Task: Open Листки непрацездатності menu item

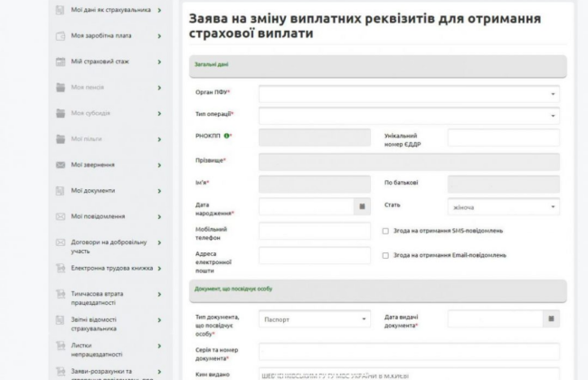Action: [97, 349]
